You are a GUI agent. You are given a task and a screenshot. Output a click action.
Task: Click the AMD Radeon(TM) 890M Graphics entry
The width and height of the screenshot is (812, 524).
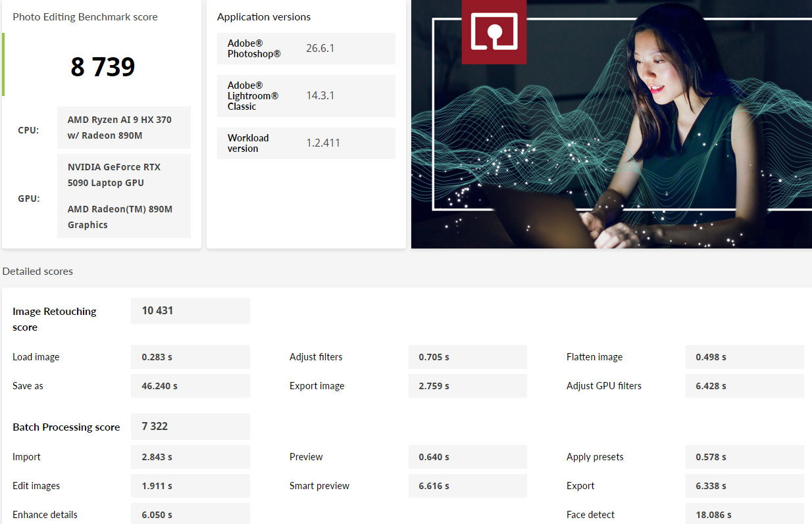coord(120,217)
